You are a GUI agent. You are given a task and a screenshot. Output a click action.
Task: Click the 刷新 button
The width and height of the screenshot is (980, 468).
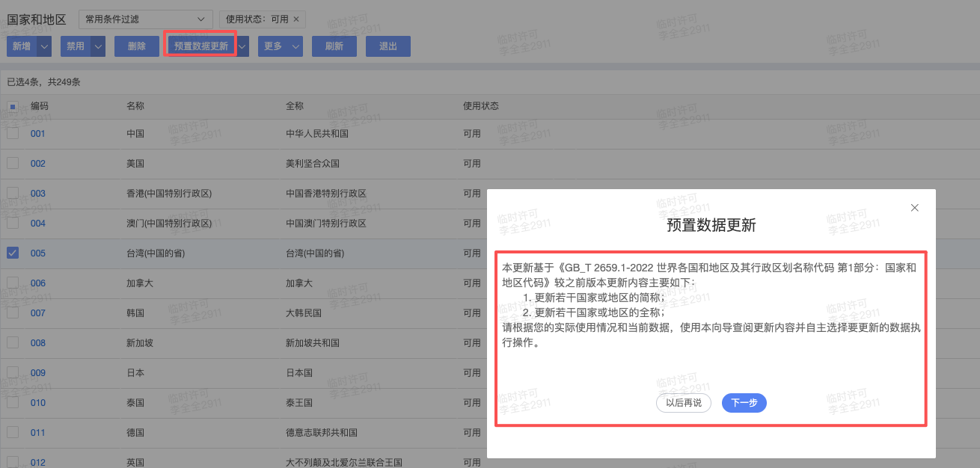(x=334, y=46)
